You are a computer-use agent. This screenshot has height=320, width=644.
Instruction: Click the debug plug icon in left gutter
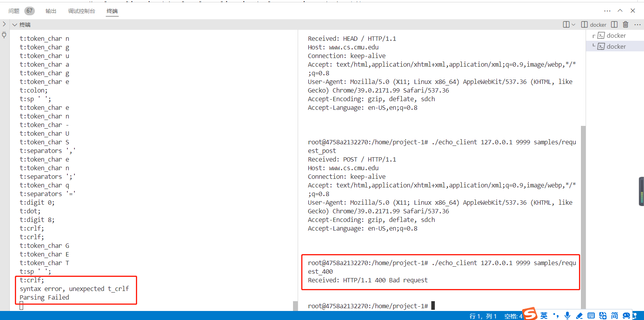coord(4,35)
